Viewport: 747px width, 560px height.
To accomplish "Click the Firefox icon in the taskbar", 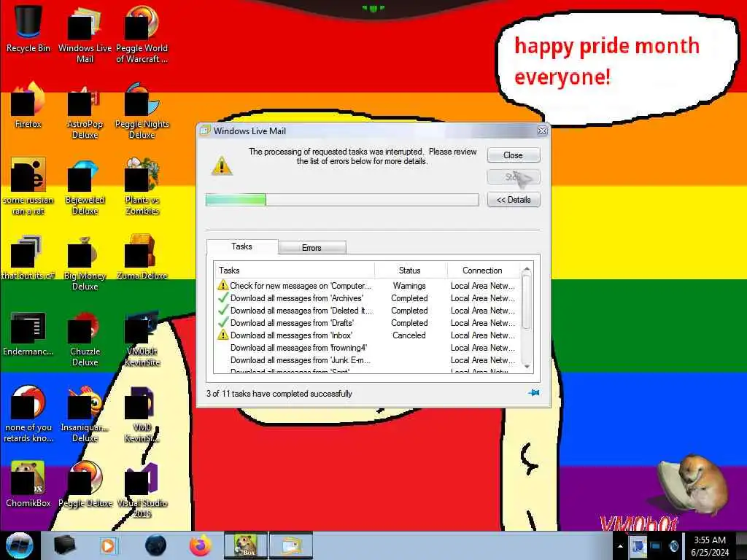I will [201, 545].
